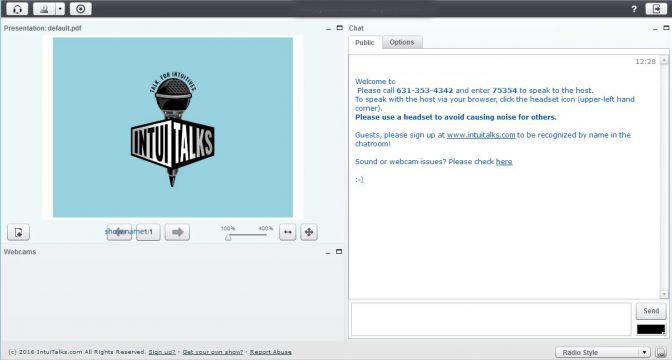Expand the Radio Style layout dropdown
Viewport: 672px width, 360px height.
pos(603,352)
